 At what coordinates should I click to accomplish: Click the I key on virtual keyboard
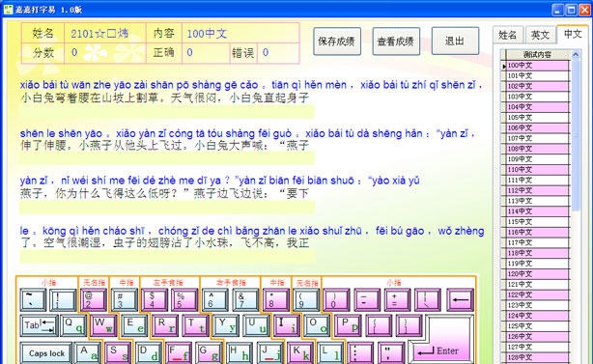point(288,325)
